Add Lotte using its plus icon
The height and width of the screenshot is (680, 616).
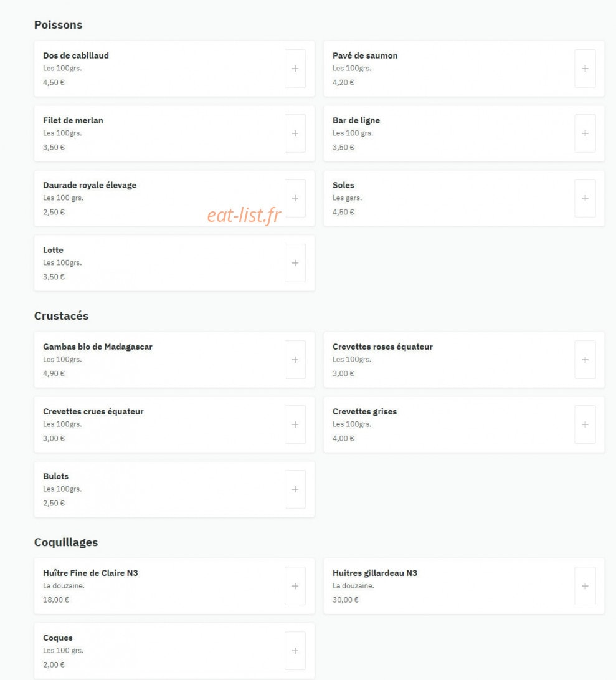coord(295,263)
